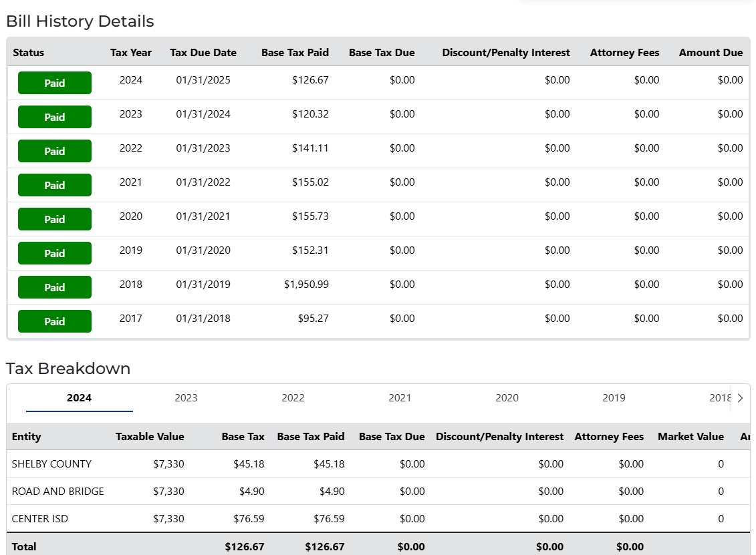The image size is (756, 555).
Task: Switch to the 2023 tax breakdown tab
Action: (x=186, y=398)
